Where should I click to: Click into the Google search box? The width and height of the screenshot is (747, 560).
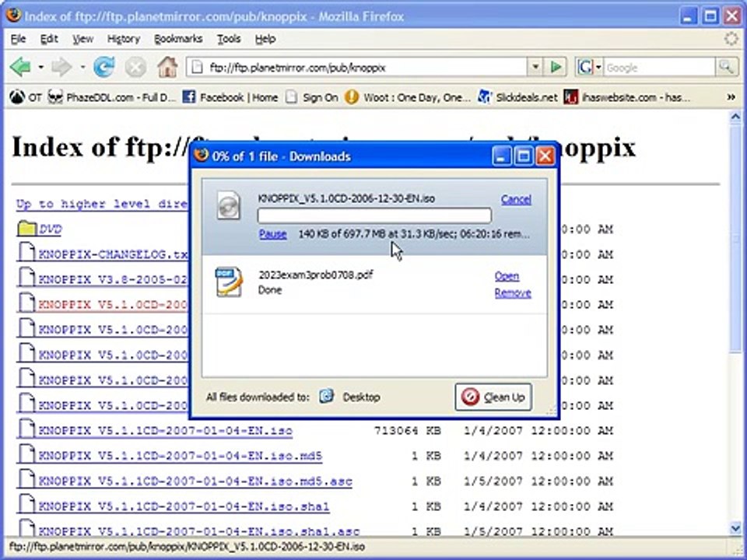pos(660,68)
